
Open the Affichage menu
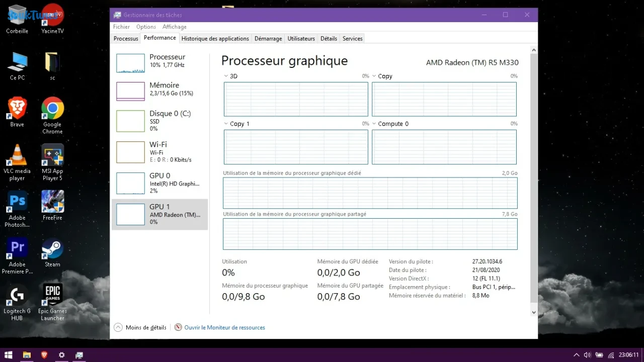[175, 27]
